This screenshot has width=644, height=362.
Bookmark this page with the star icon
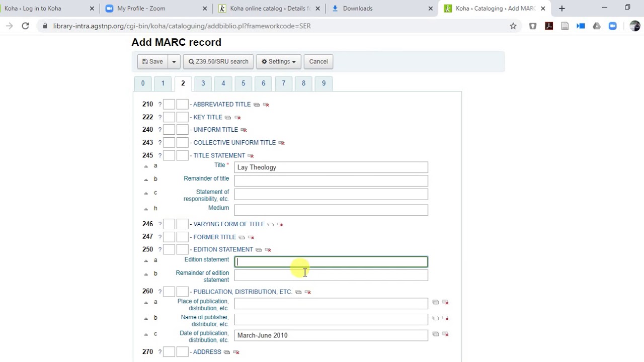[x=513, y=26]
